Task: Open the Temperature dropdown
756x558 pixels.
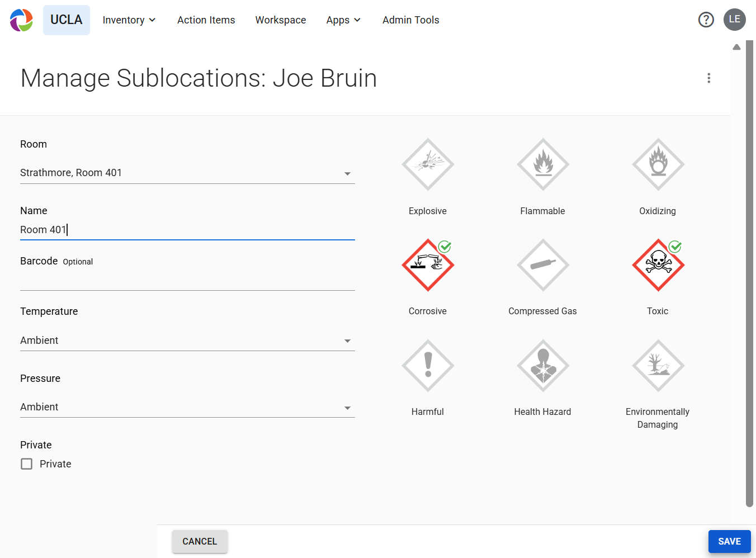Action: 187,341
